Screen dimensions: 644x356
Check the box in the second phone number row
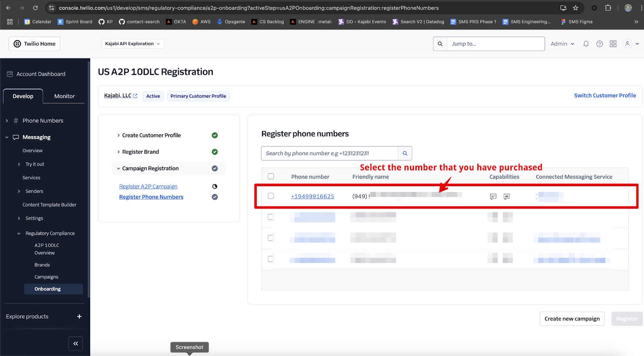pos(271,217)
